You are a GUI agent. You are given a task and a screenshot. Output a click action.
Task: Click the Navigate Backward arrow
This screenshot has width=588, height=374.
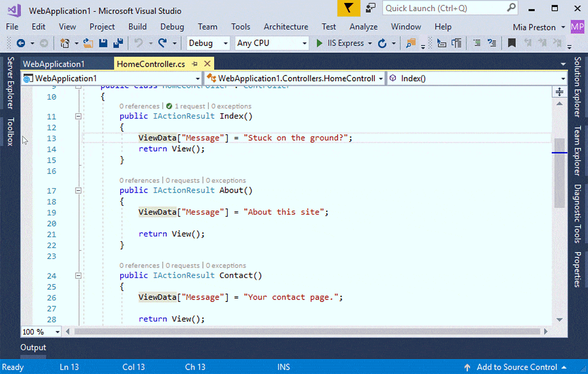click(x=22, y=43)
